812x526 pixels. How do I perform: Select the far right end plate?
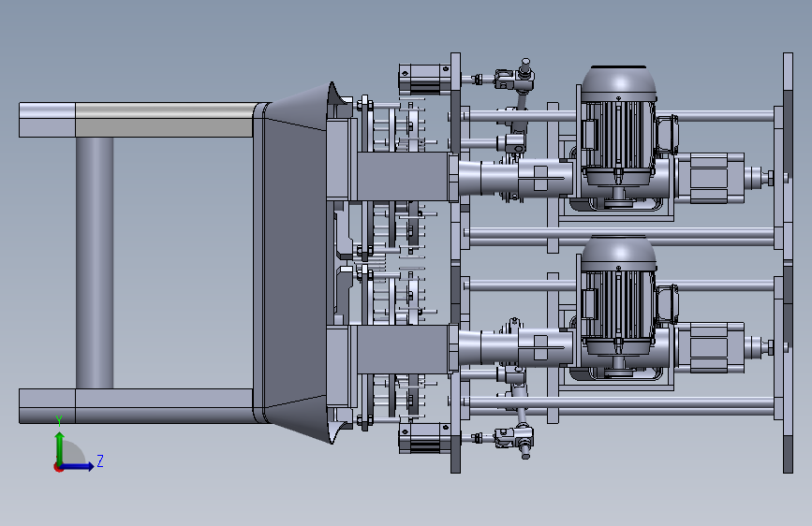788,262
